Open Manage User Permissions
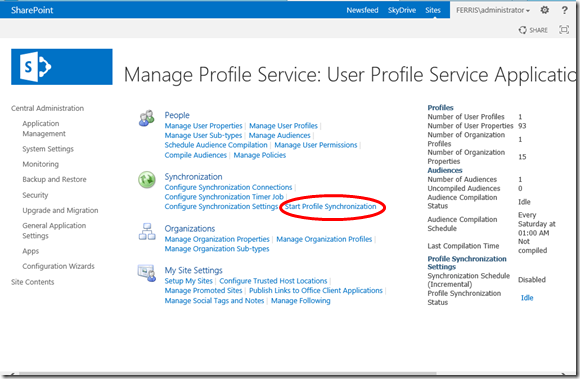580x379 pixels. click(x=316, y=145)
